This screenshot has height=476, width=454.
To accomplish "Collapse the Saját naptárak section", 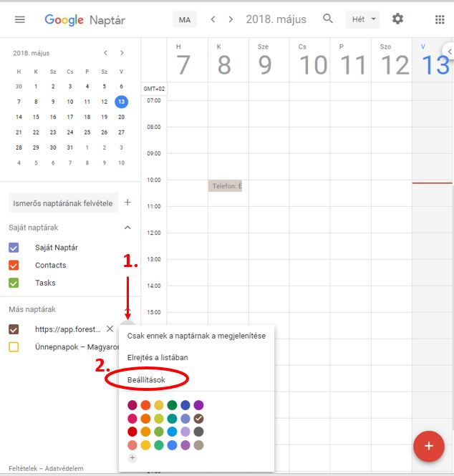I will coord(127,228).
